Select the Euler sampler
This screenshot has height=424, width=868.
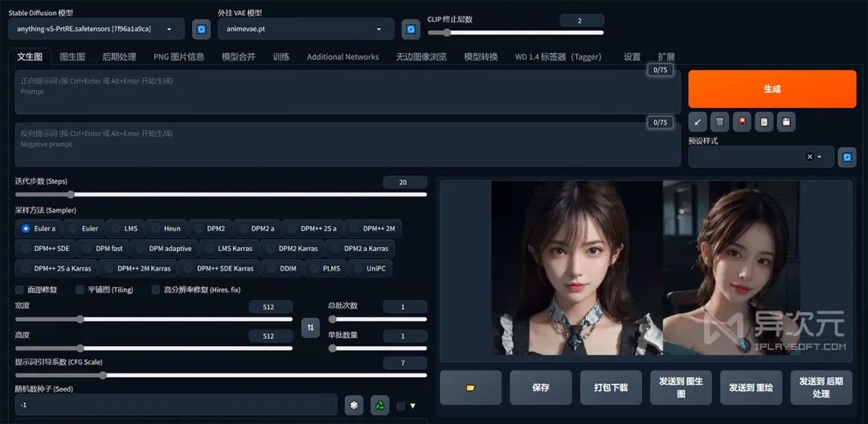(83, 228)
